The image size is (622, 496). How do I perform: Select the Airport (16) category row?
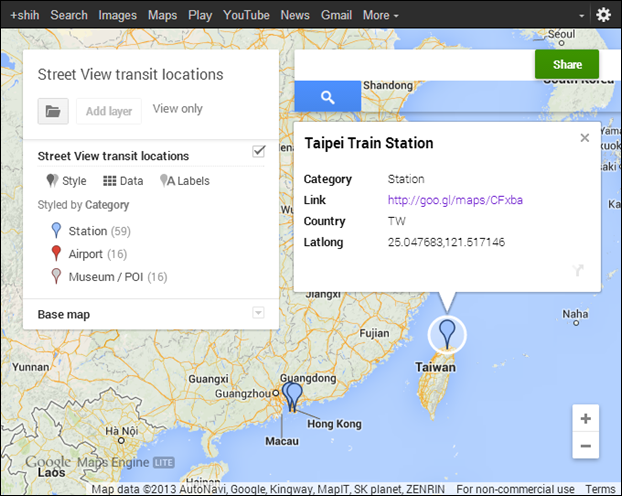click(89, 254)
